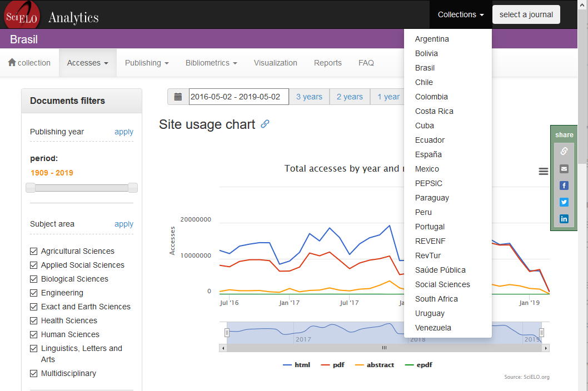The width and height of the screenshot is (588, 391).
Task: Share the page on Facebook
Action: point(564,186)
